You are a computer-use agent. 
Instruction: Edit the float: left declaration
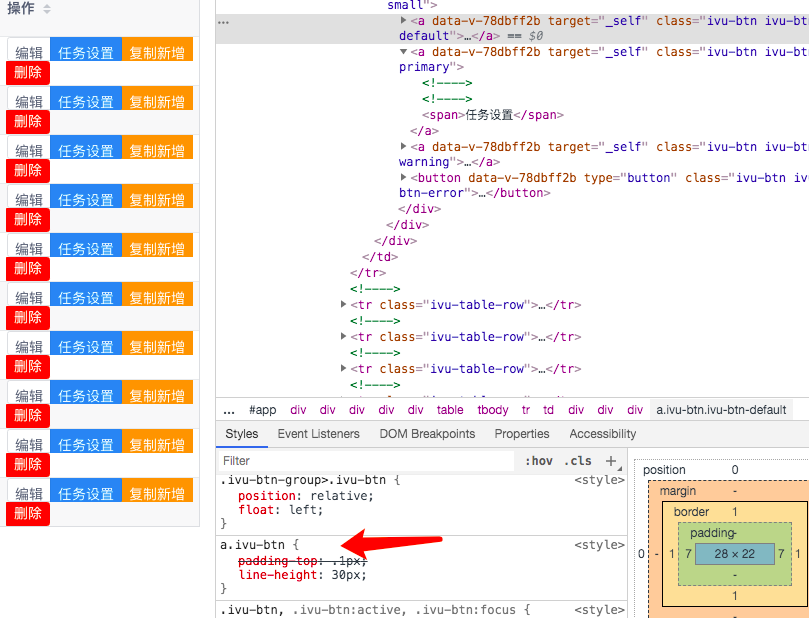pos(280,510)
